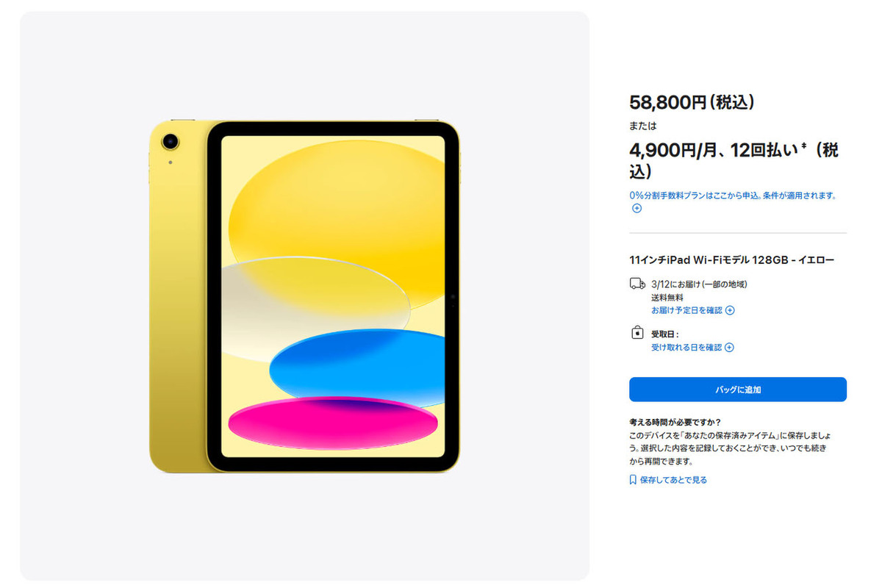
Task: Click the pink oval on the iPad wallpaper
Action: pos(333,423)
